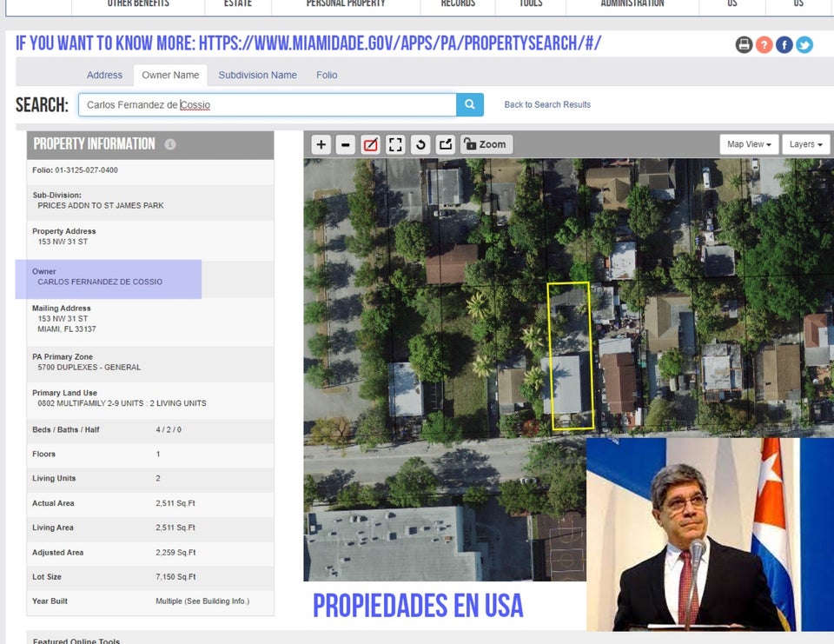Share the page via Facebook icon
The width and height of the screenshot is (834, 644).
(x=784, y=45)
